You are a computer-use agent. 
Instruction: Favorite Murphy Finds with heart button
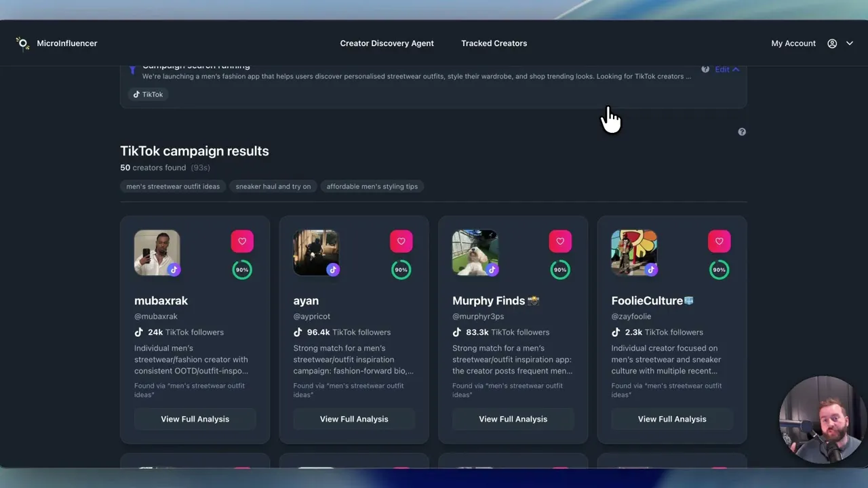[560, 241]
